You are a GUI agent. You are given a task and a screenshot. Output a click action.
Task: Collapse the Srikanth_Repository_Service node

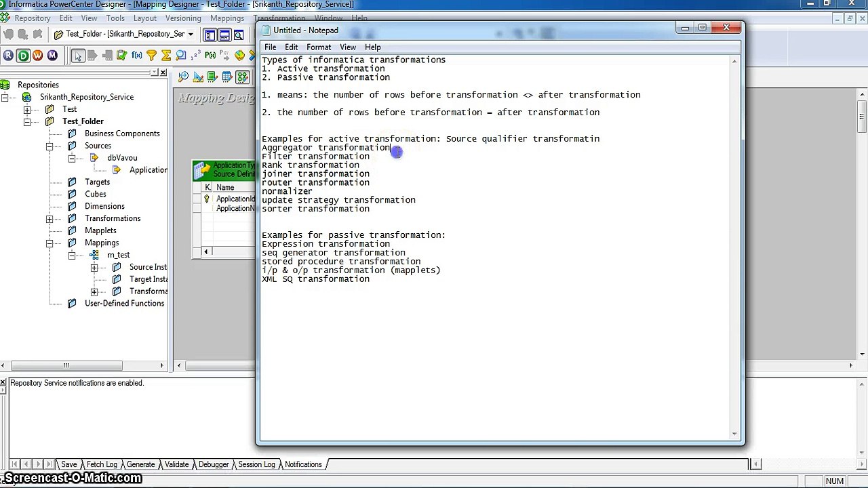click(5, 97)
